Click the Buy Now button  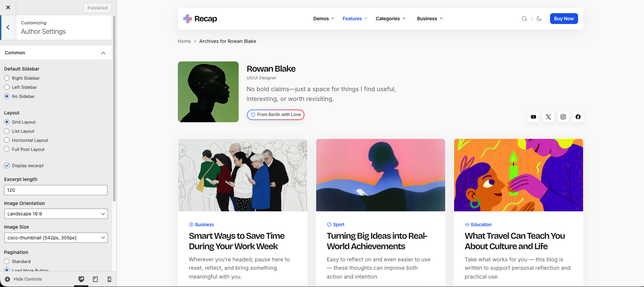point(564,19)
